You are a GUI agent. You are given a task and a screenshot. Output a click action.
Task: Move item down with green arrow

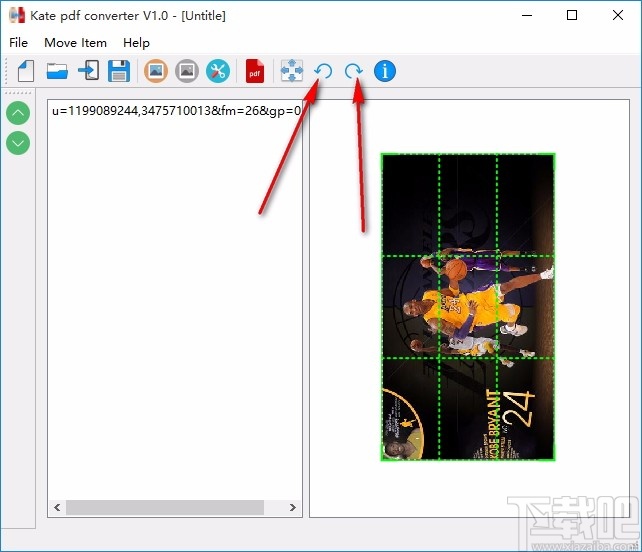pyautogui.click(x=18, y=143)
